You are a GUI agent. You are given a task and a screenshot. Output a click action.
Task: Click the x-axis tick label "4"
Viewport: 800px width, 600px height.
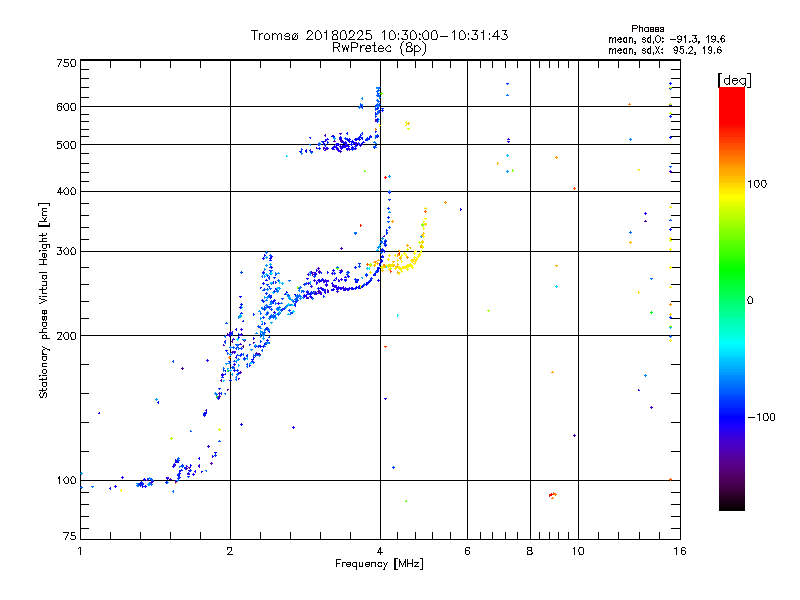tap(380, 551)
